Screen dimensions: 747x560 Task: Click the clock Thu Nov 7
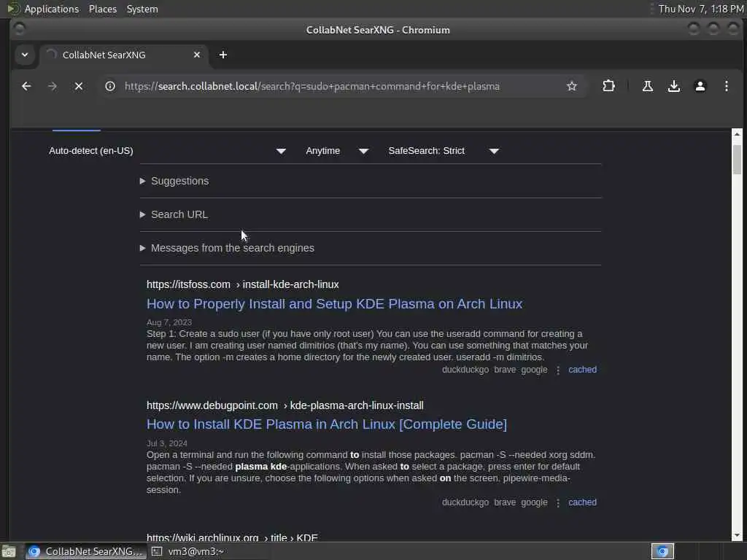pos(701,9)
